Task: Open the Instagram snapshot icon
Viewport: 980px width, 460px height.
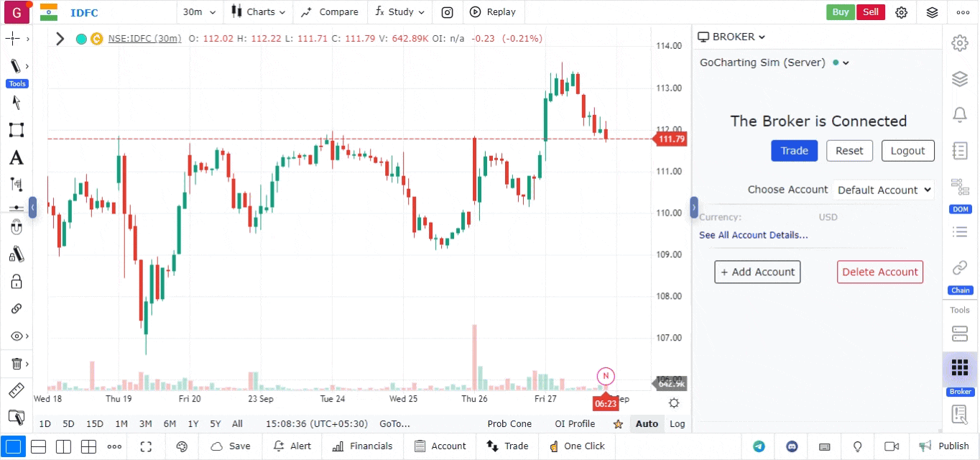Action: (x=447, y=12)
